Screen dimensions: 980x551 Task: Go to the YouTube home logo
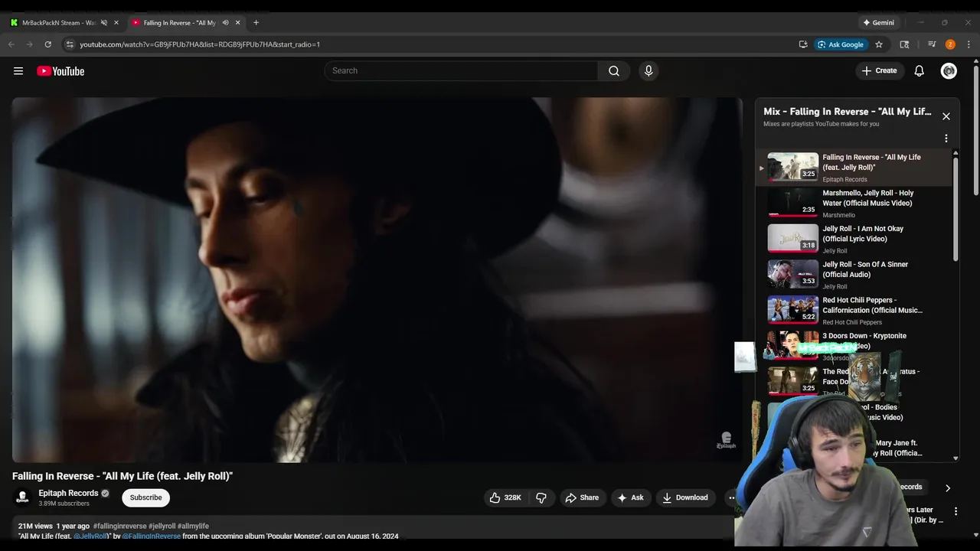[x=60, y=71]
